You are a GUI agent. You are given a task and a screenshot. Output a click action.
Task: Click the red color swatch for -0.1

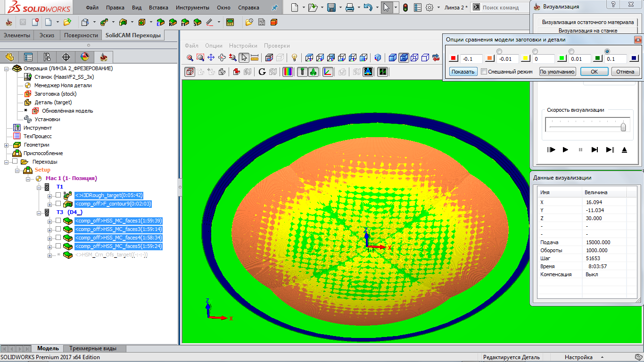(453, 59)
